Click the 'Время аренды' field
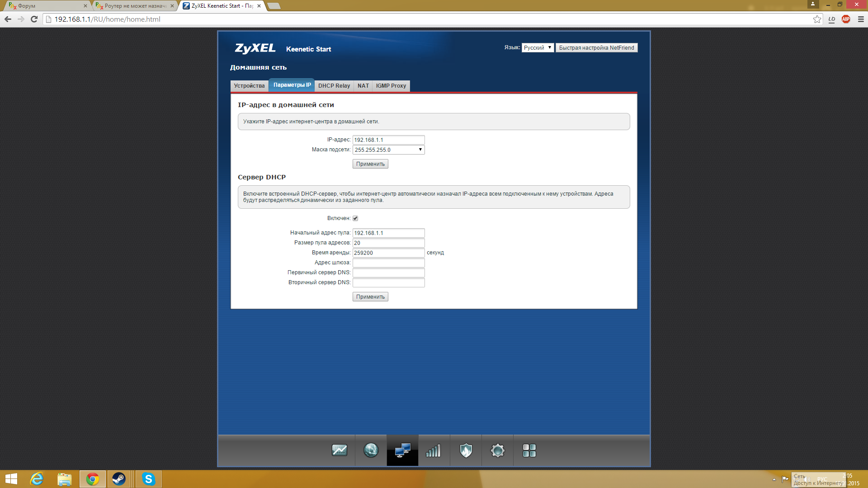 click(389, 253)
